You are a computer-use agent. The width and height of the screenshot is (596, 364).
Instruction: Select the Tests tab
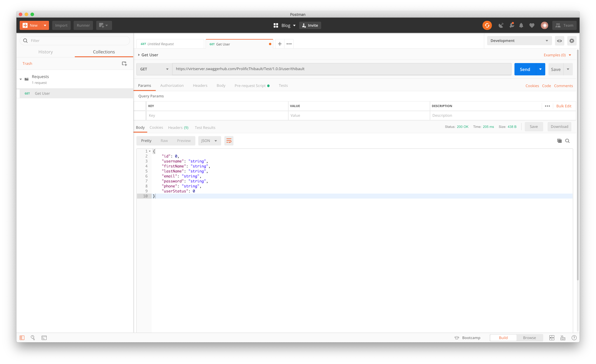point(283,85)
